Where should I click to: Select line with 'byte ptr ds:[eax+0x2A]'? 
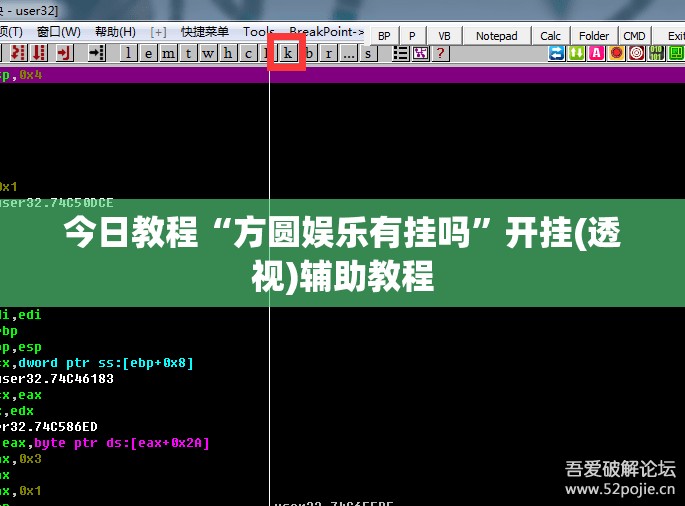click(105, 443)
